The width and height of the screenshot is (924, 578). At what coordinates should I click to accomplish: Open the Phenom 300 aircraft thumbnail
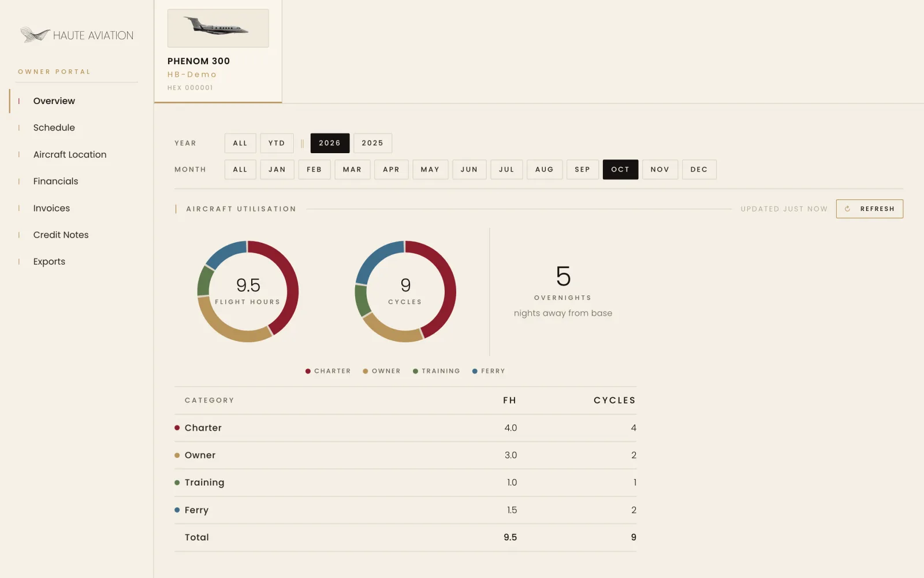pyautogui.click(x=218, y=28)
